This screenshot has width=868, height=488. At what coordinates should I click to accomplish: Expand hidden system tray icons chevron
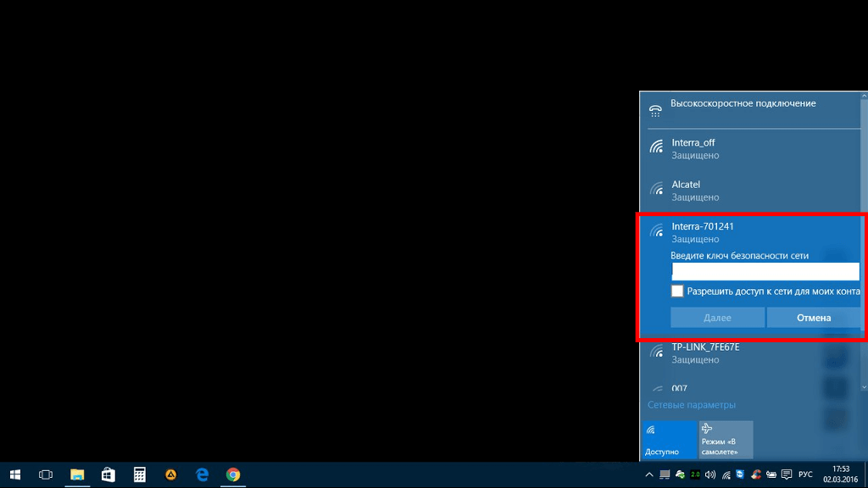(x=649, y=474)
